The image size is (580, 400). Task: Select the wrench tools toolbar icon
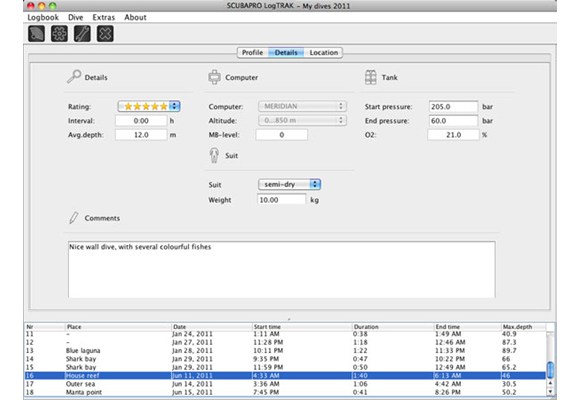point(82,34)
